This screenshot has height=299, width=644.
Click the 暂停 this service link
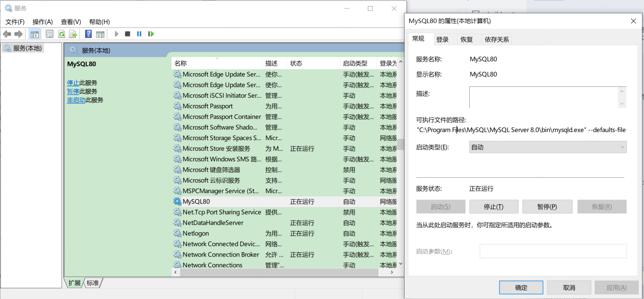click(x=73, y=91)
